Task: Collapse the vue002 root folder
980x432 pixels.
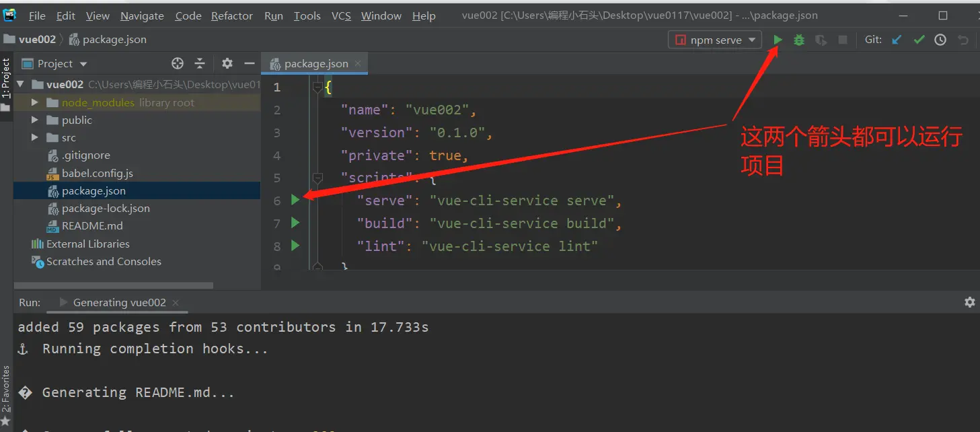Action: (x=20, y=84)
